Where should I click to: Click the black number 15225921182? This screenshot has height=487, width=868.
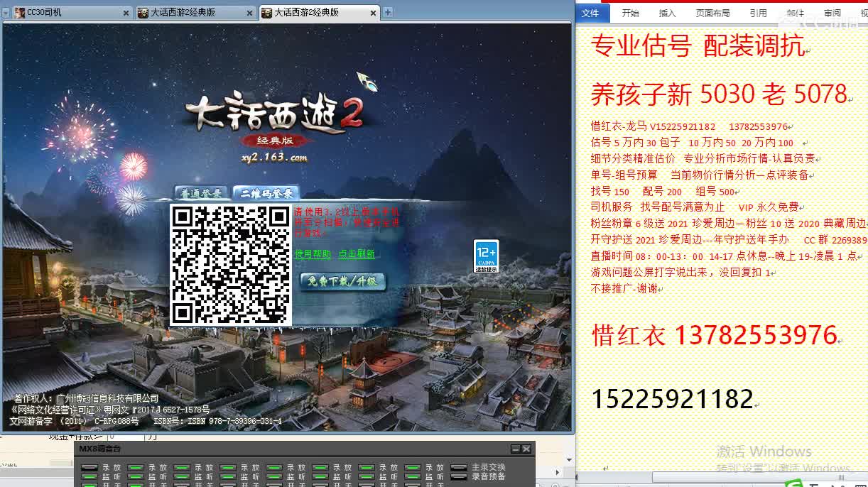(671, 399)
